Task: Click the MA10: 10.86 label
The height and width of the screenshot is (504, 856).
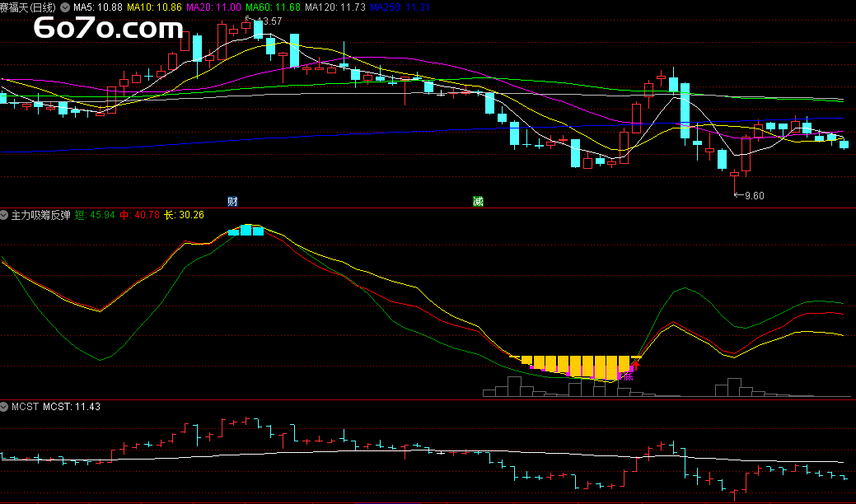Action: click(x=154, y=7)
